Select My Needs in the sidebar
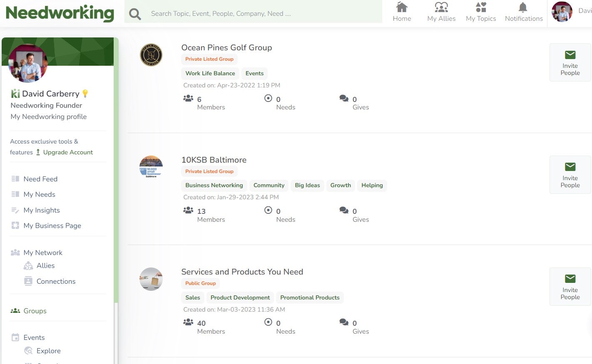Image resolution: width=592 pixels, height=364 pixels. click(x=40, y=194)
